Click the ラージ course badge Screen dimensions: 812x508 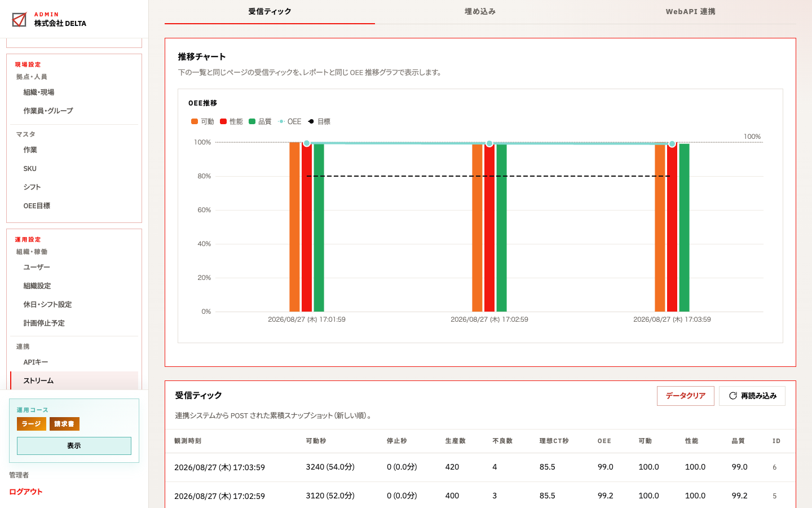tap(32, 424)
